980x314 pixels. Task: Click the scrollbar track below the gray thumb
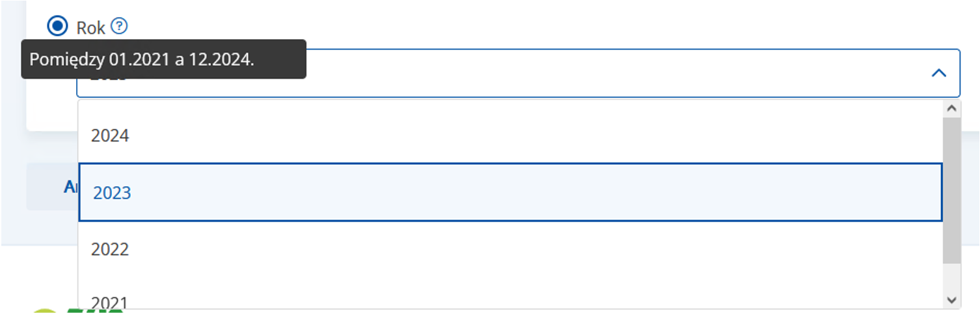tap(951, 277)
